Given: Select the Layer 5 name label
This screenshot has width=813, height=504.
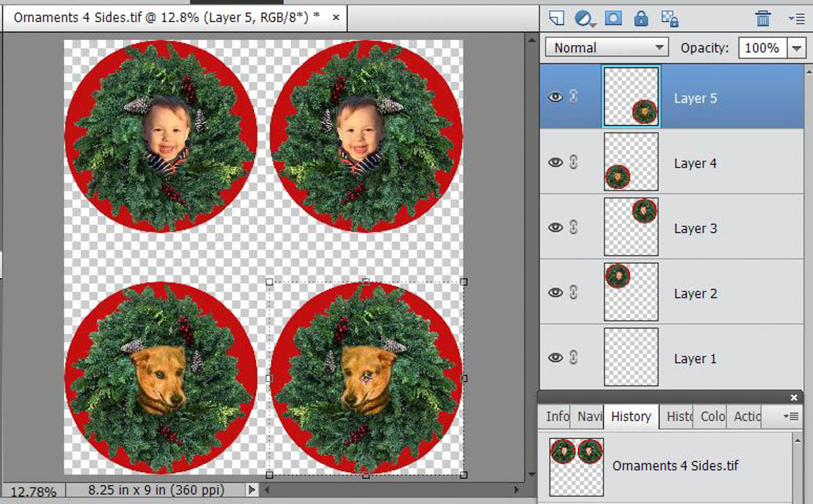Looking at the screenshot, I should pos(695,99).
